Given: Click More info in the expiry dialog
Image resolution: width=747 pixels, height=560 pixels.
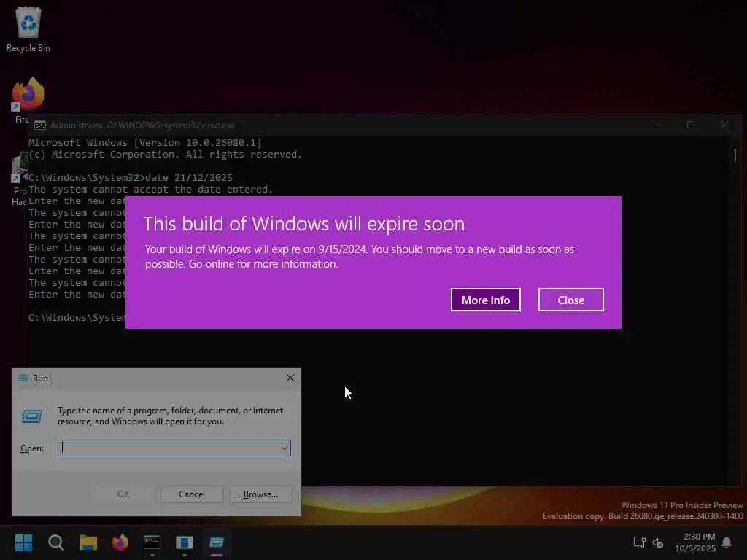Looking at the screenshot, I should coord(485,300).
